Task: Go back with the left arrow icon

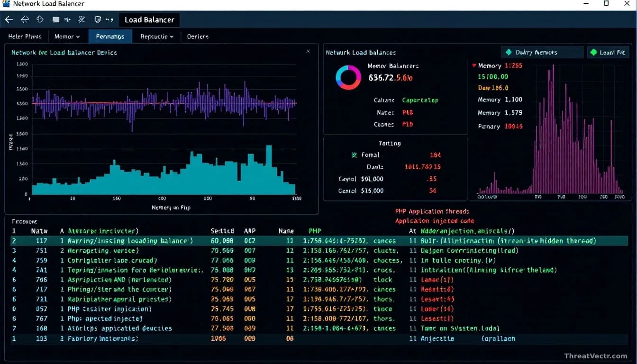Action: point(9,20)
